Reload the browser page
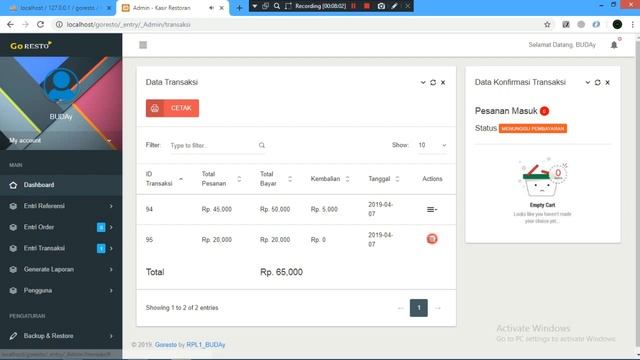Image resolution: width=640 pixels, height=360 pixels. click(40, 24)
